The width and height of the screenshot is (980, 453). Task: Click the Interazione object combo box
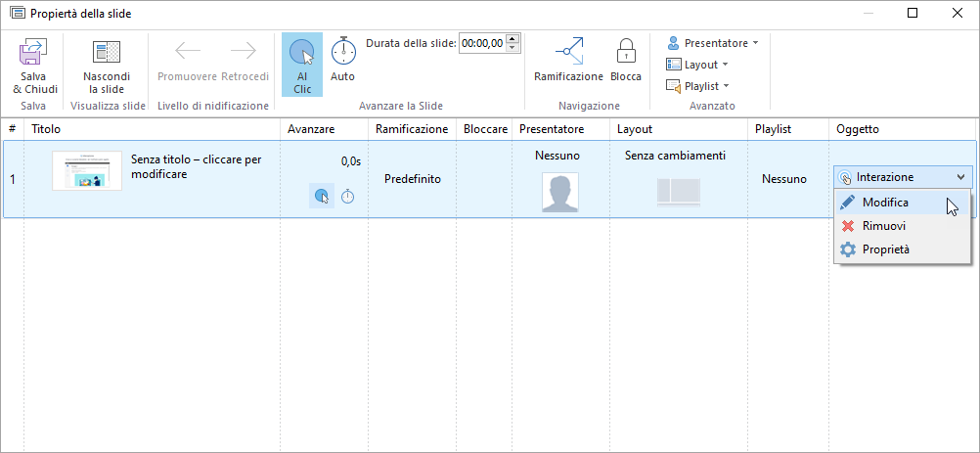click(902, 177)
